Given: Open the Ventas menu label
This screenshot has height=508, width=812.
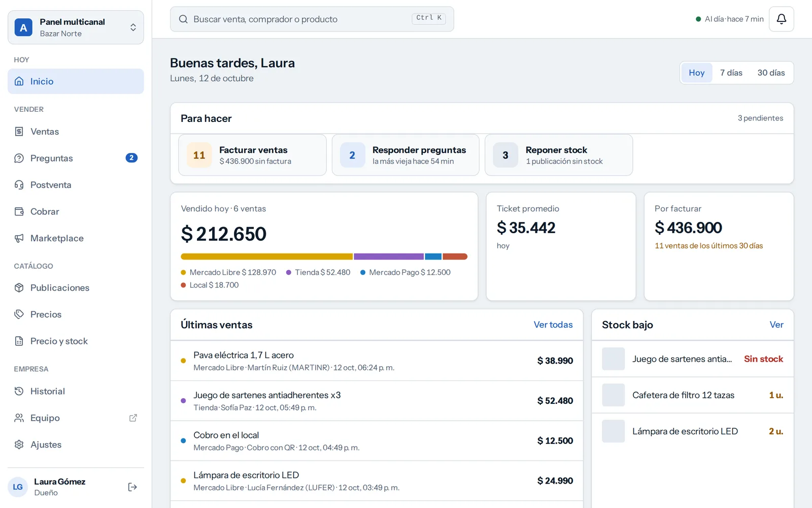Looking at the screenshot, I should click(45, 132).
